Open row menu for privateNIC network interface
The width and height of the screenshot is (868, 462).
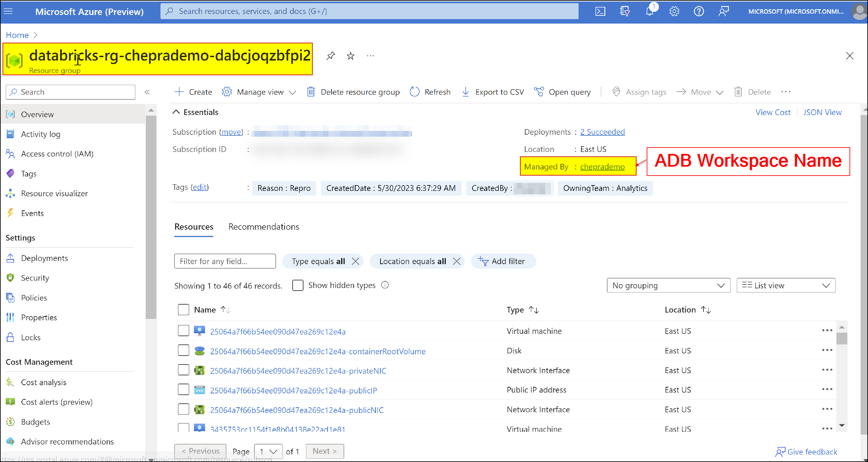point(827,370)
